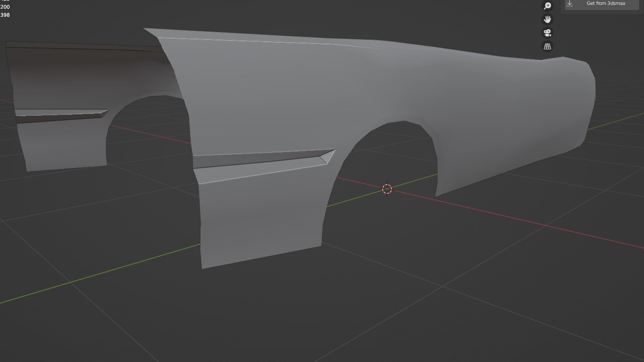Click the zoom magnifier viewport icon

(547, 6)
